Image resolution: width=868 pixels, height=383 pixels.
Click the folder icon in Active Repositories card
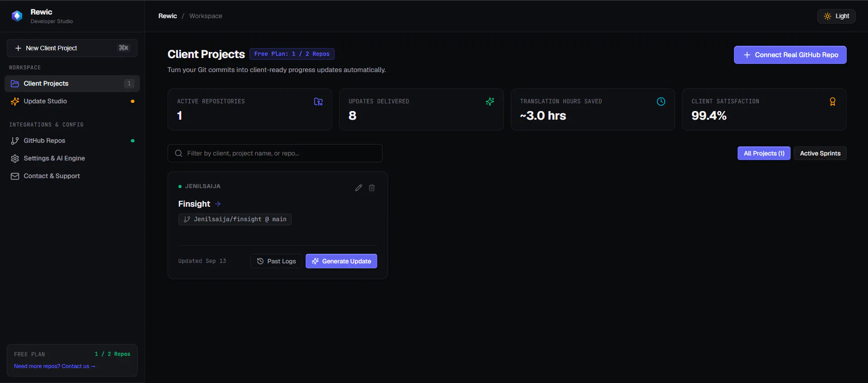click(x=318, y=102)
